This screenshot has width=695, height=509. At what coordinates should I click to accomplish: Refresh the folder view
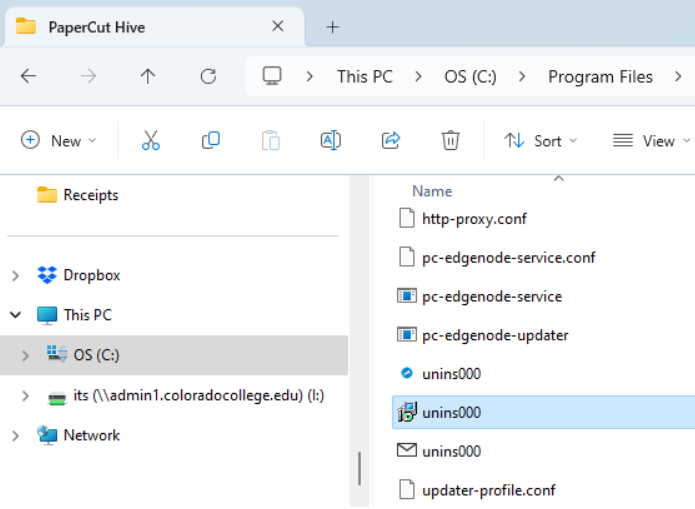click(208, 76)
